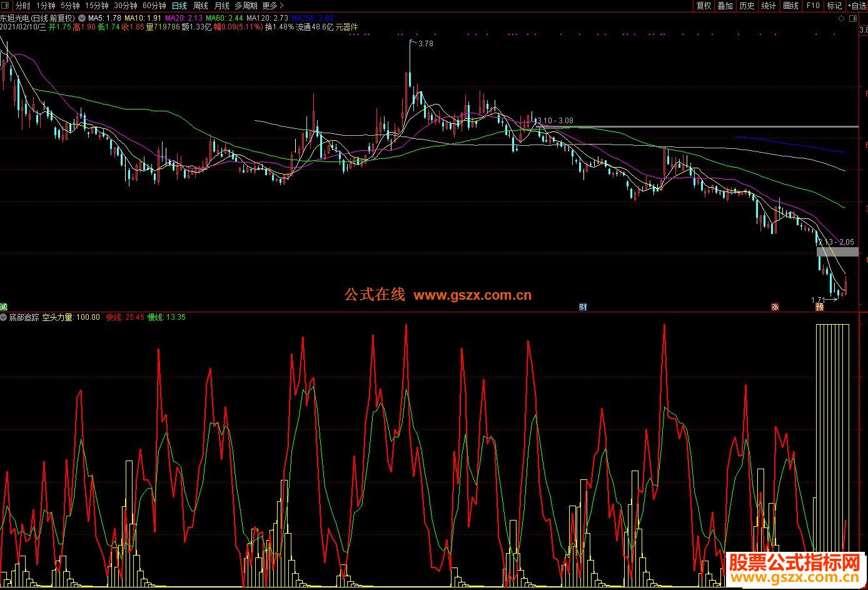Select the 30分钟 period tab
Image resolution: width=868 pixels, height=590 pixels.
coord(125,6)
